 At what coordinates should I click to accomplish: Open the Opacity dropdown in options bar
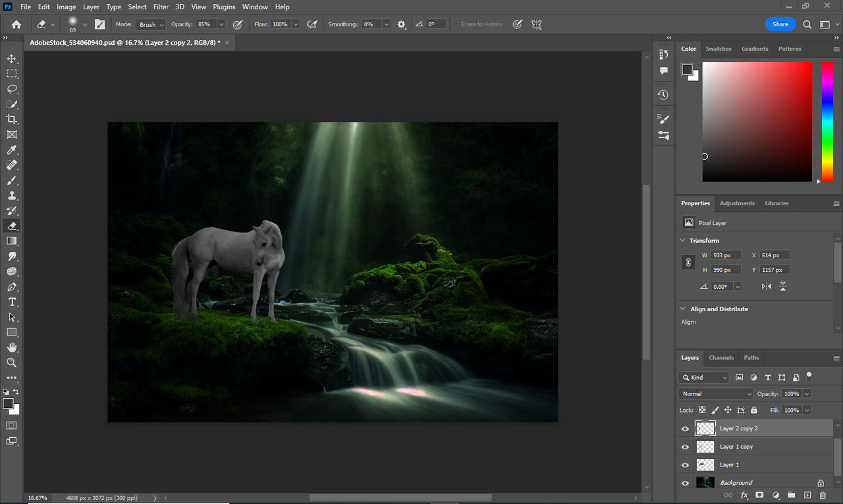[x=221, y=24]
